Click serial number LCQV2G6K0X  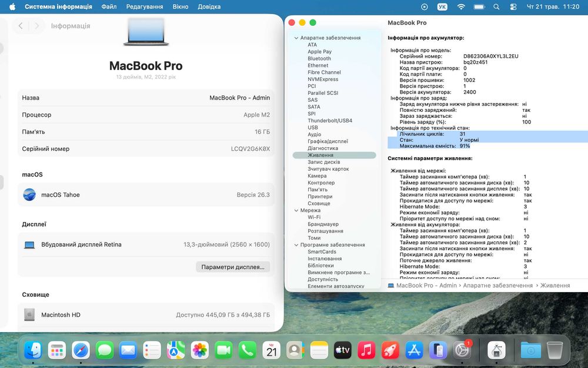point(250,149)
